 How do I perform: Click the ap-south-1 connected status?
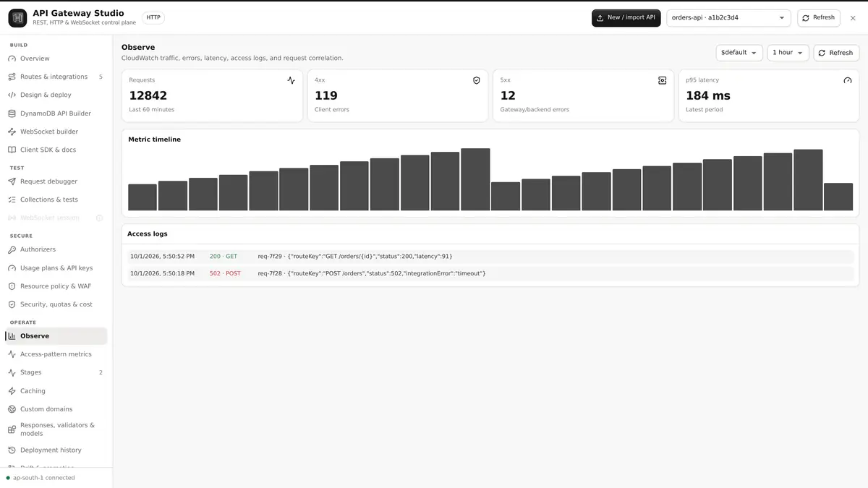pyautogui.click(x=41, y=478)
